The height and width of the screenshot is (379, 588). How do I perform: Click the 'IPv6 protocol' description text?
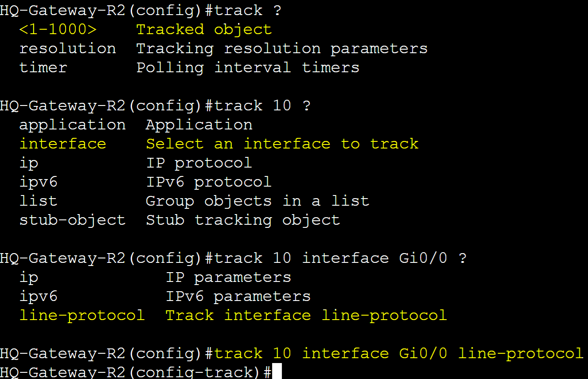point(209,182)
